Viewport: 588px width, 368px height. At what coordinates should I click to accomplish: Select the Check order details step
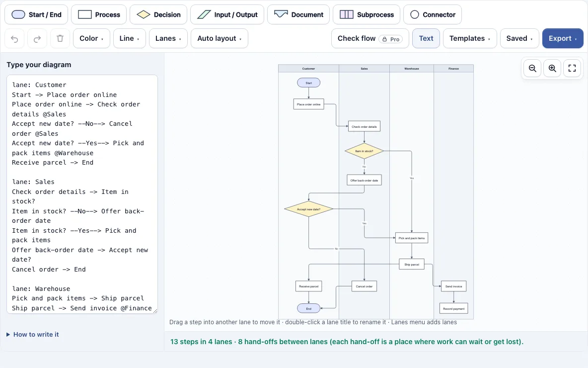pyautogui.click(x=364, y=126)
